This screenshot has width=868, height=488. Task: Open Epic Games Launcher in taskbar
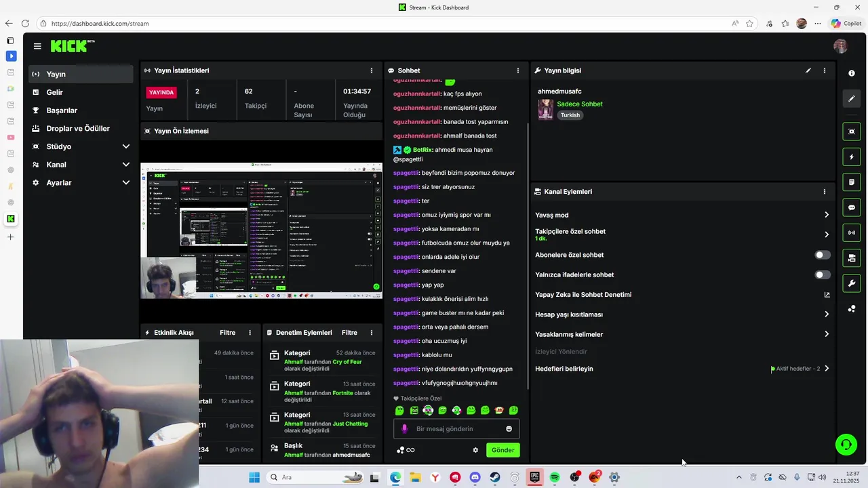point(535,478)
